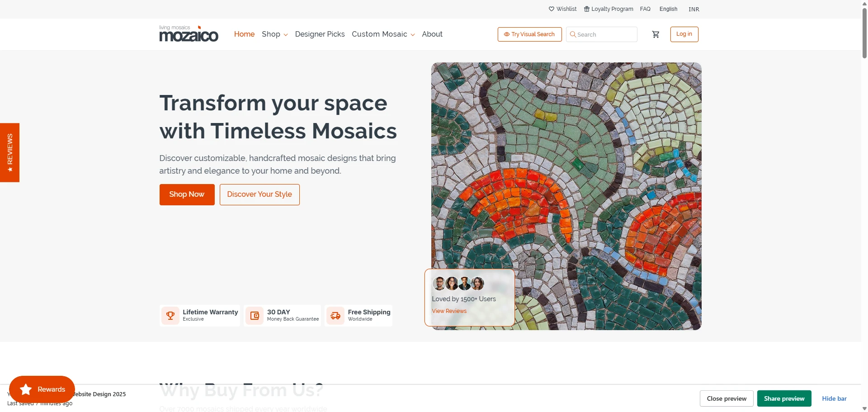Click the Free Shipping truck icon
Viewport: 868px width, 412px height.
pos(335,315)
